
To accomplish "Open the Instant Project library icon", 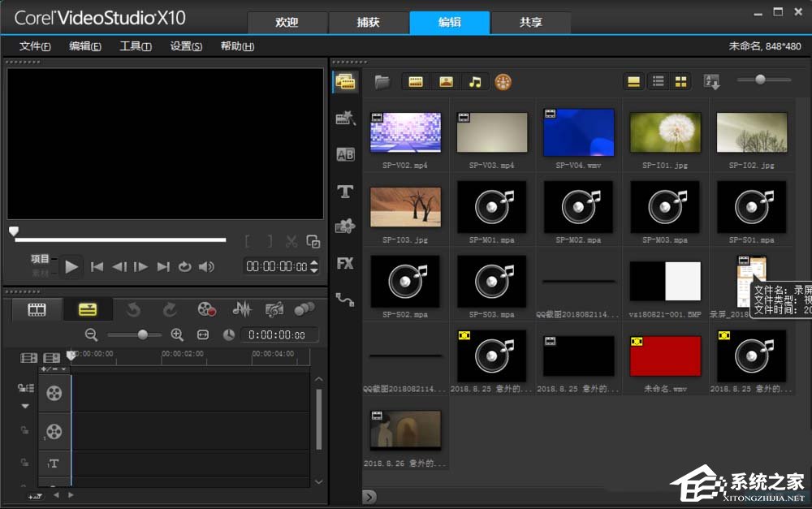I will coord(345,118).
